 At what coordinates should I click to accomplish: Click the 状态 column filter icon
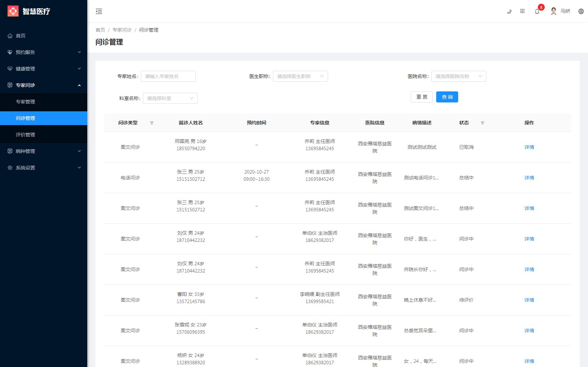(x=483, y=123)
